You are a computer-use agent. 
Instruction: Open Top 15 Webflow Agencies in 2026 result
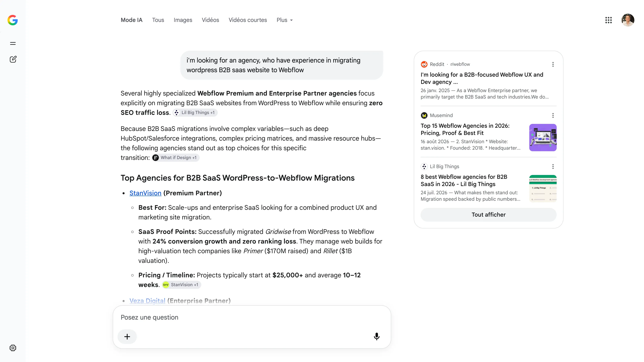(x=465, y=129)
